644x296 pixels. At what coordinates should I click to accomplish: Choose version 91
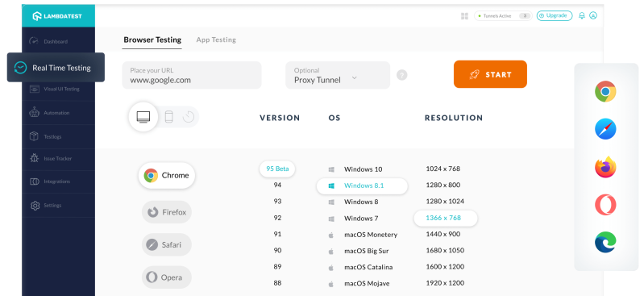[277, 234]
